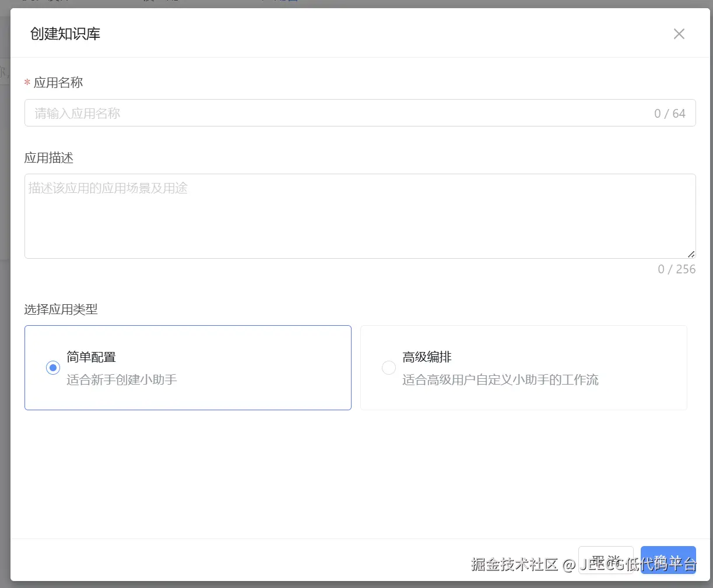Click the 取消 cancel button
Image resolution: width=713 pixels, height=588 pixels.
point(606,560)
